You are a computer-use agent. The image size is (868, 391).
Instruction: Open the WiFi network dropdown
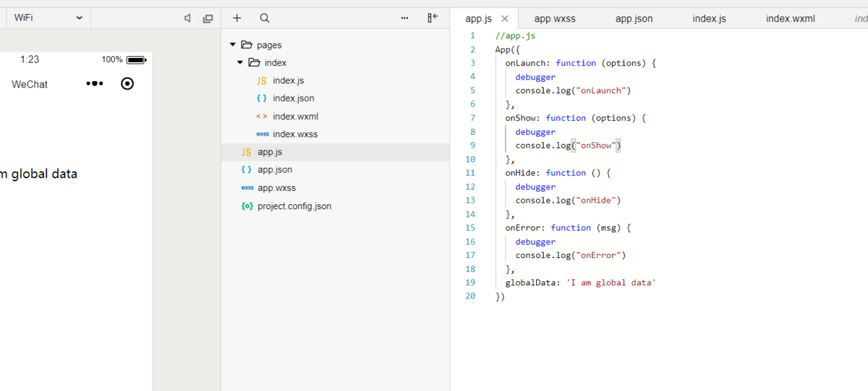48,18
